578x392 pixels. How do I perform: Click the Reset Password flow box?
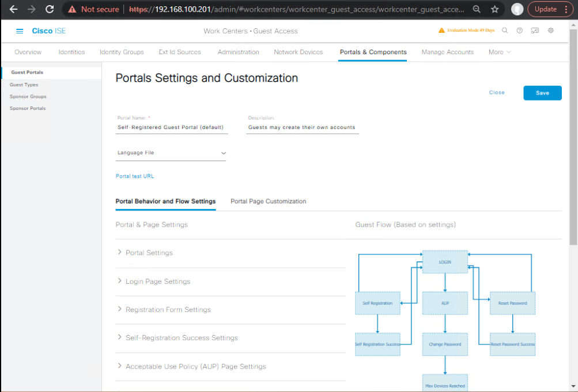[x=512, y=303]
